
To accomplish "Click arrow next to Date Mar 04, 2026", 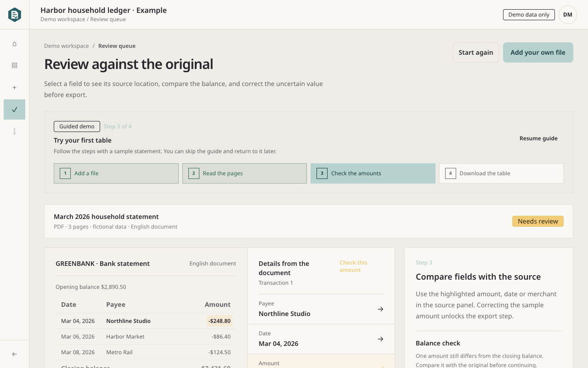I will [x=380, y=339].
